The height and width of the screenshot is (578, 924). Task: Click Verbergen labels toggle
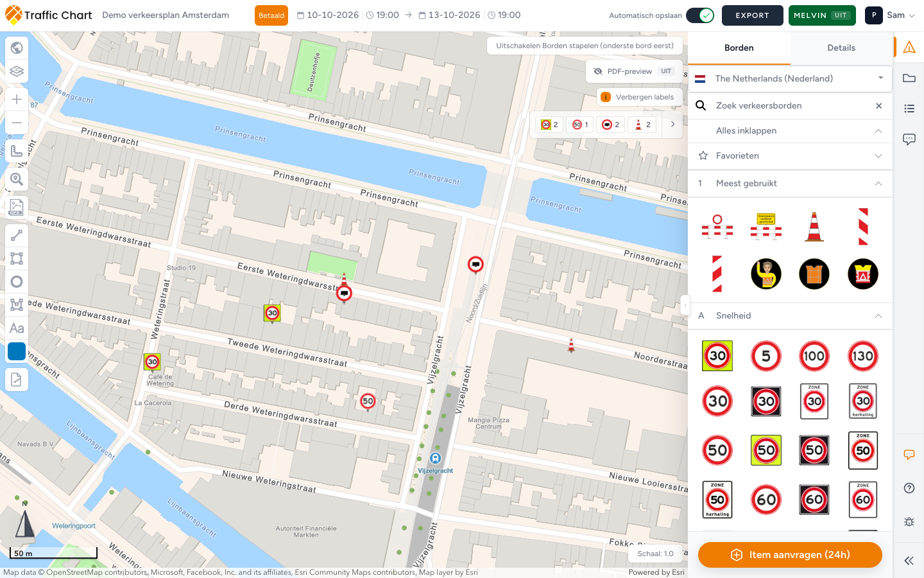tap(638, 97)
